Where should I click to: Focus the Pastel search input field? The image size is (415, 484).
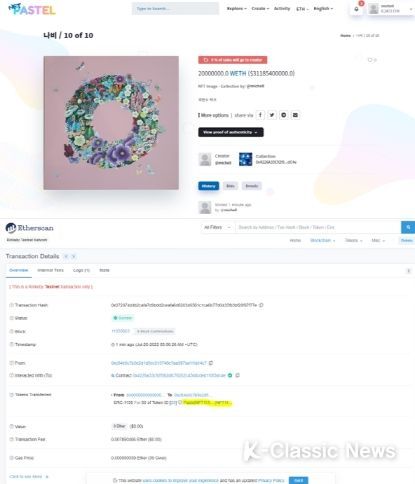[175, 9]
